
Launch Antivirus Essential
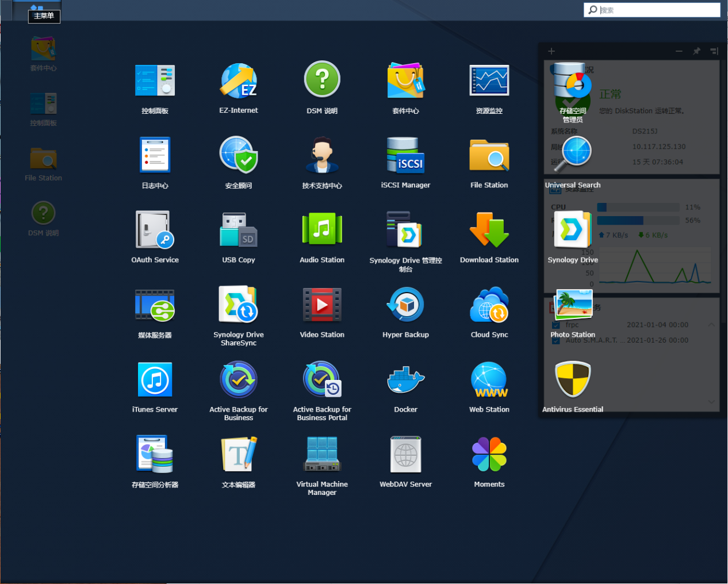pos(573,381)
